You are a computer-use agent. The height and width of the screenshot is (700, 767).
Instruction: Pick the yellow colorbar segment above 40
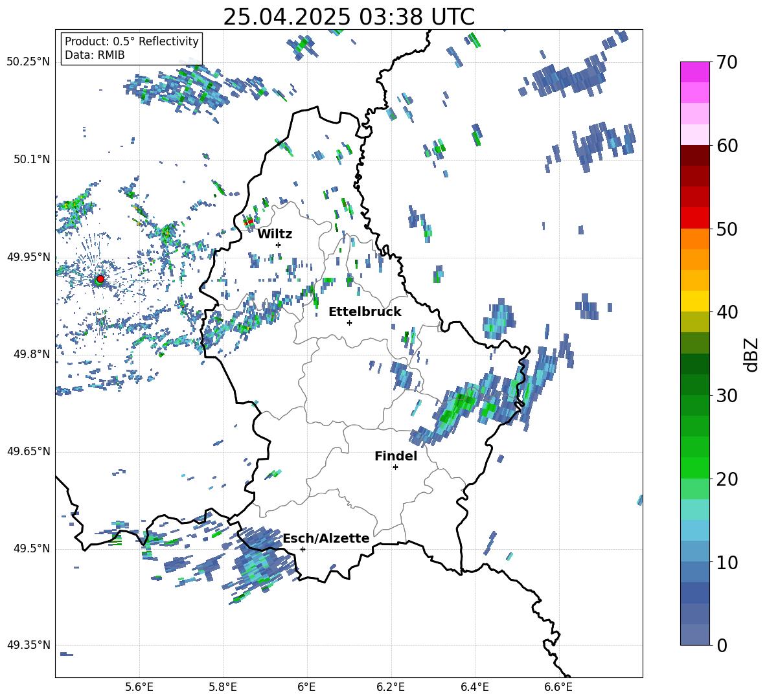pyautogui.click(x=694, y=301)
